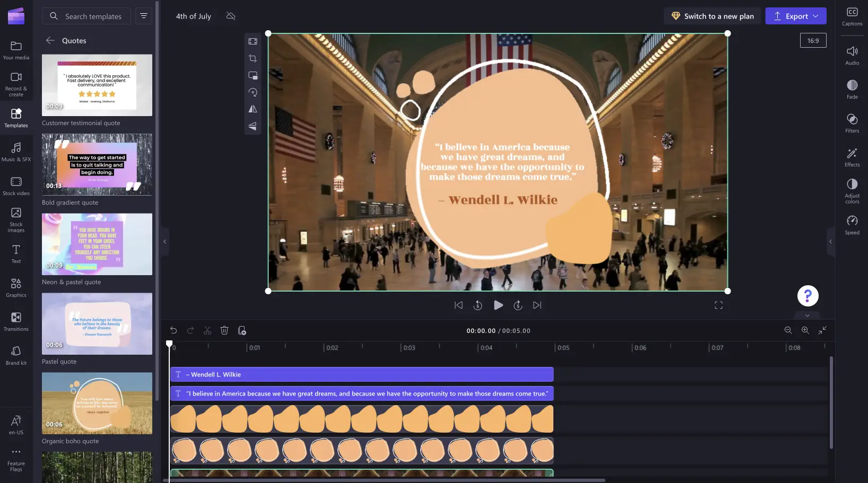Open the Graphics panel

[x=16, y=288]
